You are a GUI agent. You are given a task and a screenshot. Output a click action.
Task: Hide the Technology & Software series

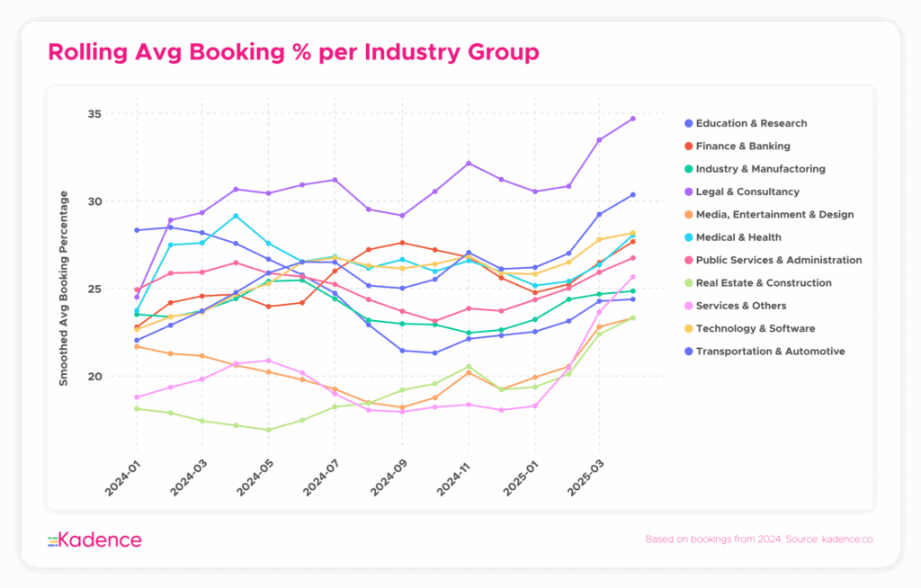(756, 329)
